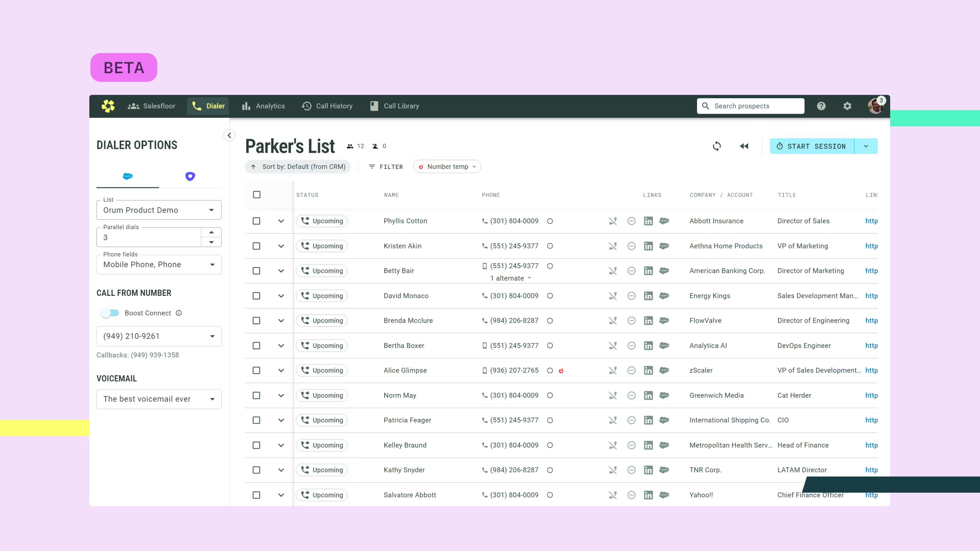Open LinkedIn link for Phyllis Cotton
This screenshot has height=551, width=980.
pos(648,221)
